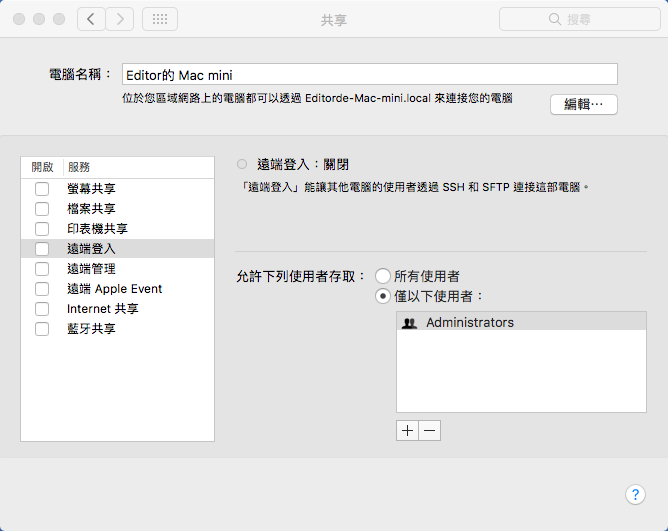Select the Administrators row in the user list

(521, 323)
